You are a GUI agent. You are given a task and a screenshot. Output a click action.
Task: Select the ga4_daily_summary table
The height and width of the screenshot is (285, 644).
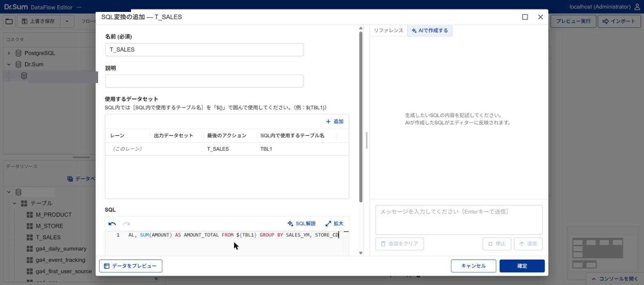pyautogui.click(x=61, y=249)
